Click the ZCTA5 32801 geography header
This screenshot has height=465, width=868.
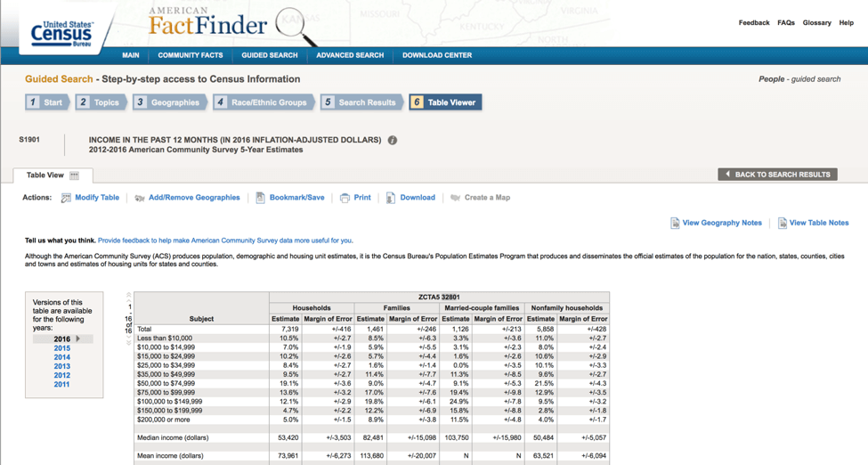click(439, 297)
